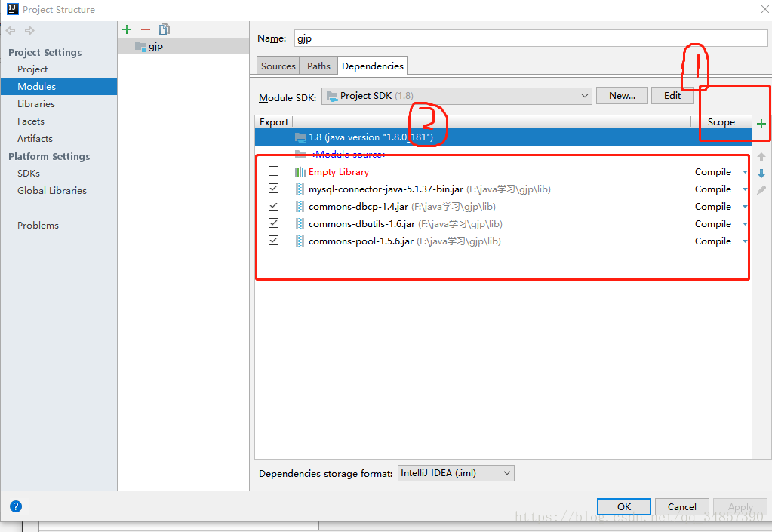Change the Compile scope of commons-pool-1.5.6.jar
This screenshot has height=532, width=772.
(x=721, y=241)
